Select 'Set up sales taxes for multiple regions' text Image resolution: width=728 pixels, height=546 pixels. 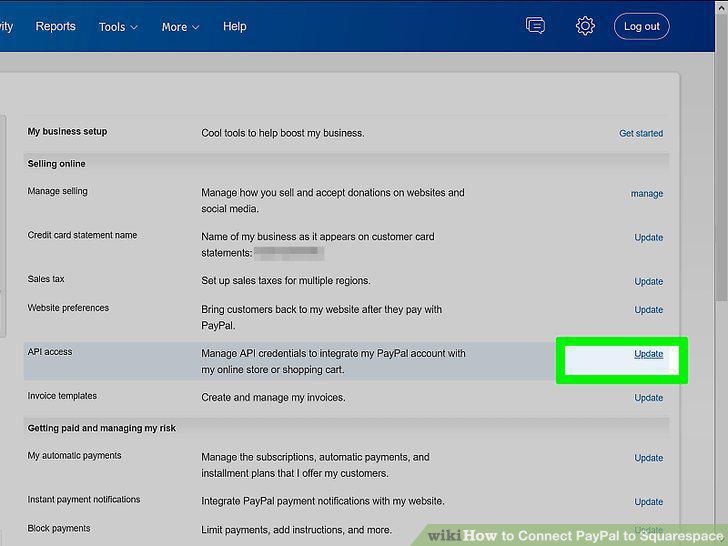tap(286, 281)
